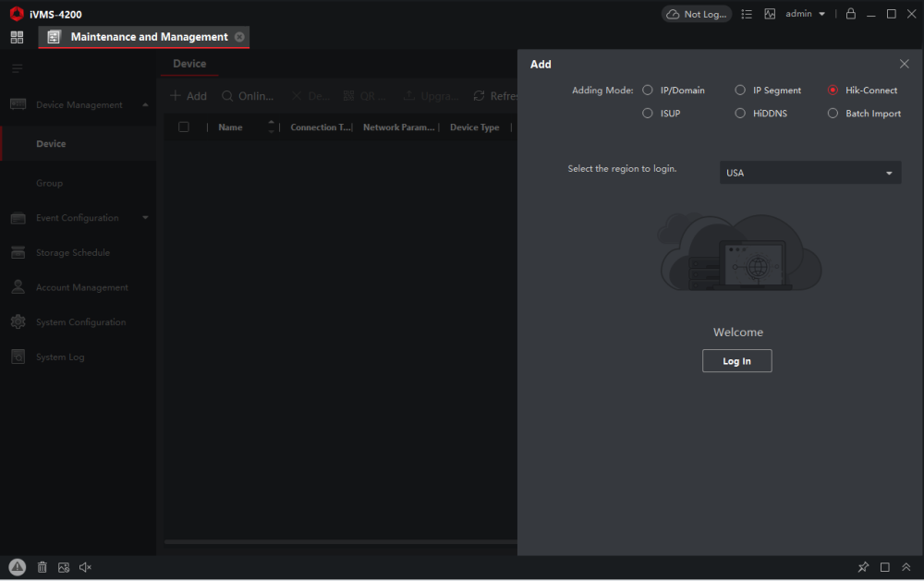Choose the IP/Domain adding mode

pos(648,90)
